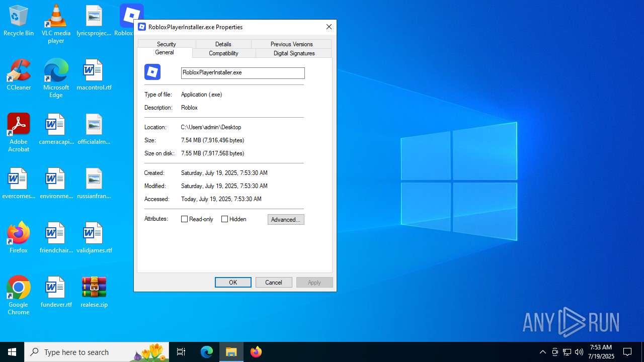This screenshot has width=644, height=362.
Task: Click the size value 7.54 MB
Action: [x=213, y=140]
